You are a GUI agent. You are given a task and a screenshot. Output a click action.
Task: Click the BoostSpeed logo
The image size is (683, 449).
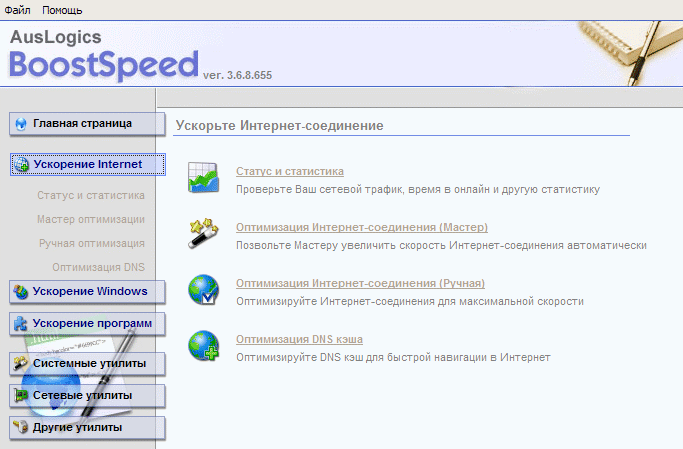click(104, 64)
